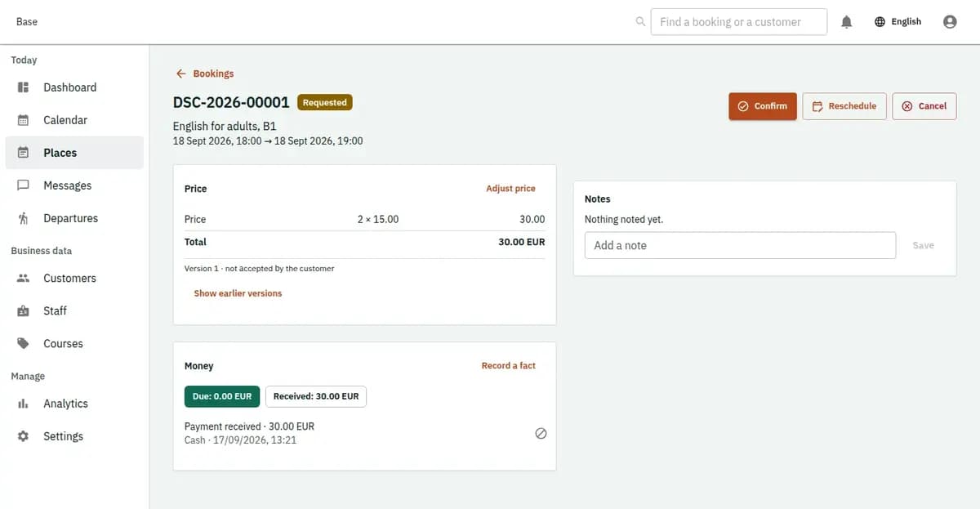Viewport: 980px width, 509px height.
Task: Click the Customers people icon
Action: (24, 279)
